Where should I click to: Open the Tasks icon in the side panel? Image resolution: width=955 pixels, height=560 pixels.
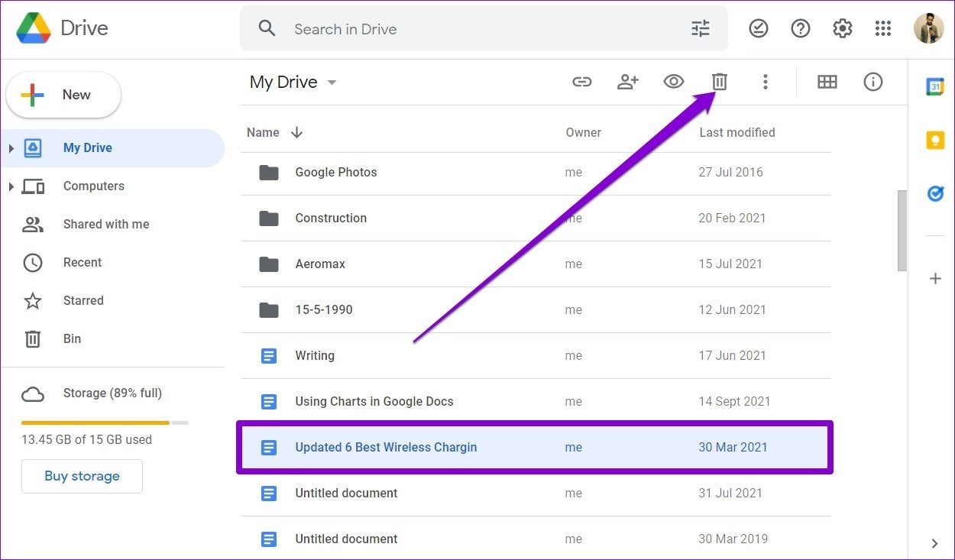(935, 193)
